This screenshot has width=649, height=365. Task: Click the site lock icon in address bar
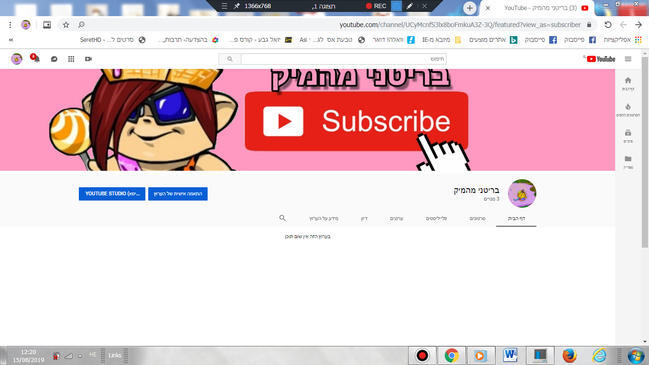[589, 25]
